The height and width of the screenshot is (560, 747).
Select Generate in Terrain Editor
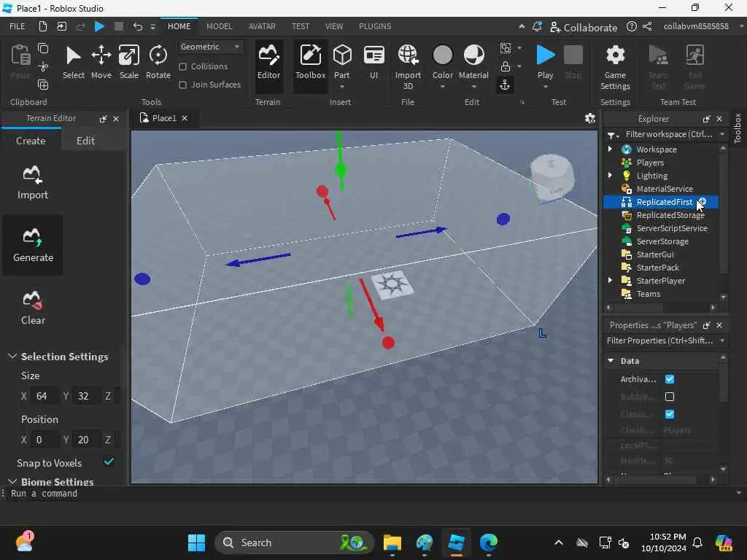pyautogui.click(x=32, y=245)
